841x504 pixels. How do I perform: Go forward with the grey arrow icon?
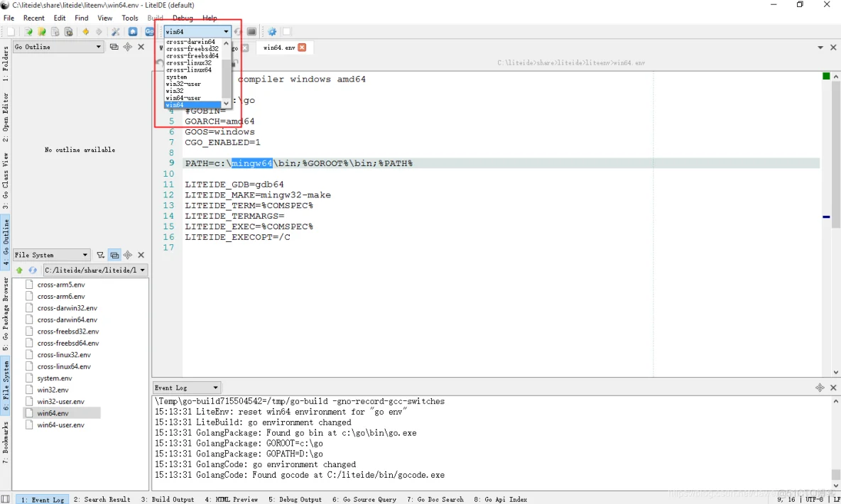point(99,32)
